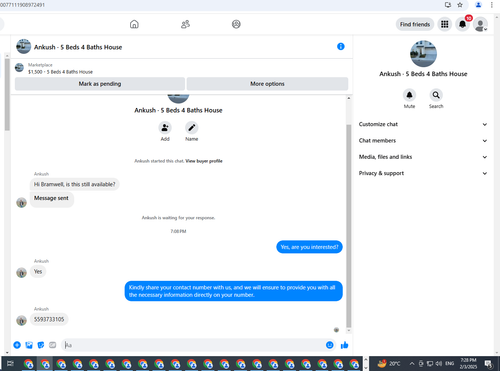Open the Groups tab icon
Viewport: 500px width, 371px height.
236,24
